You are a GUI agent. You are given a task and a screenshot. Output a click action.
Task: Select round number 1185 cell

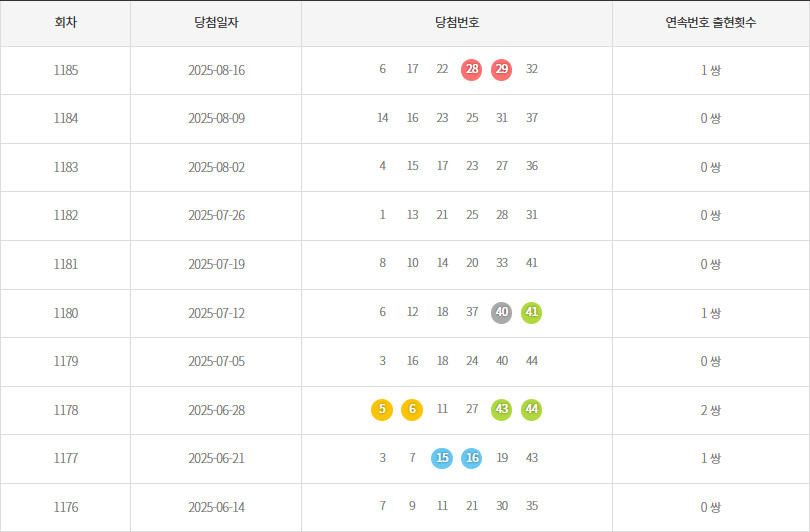tap(66, 71)
